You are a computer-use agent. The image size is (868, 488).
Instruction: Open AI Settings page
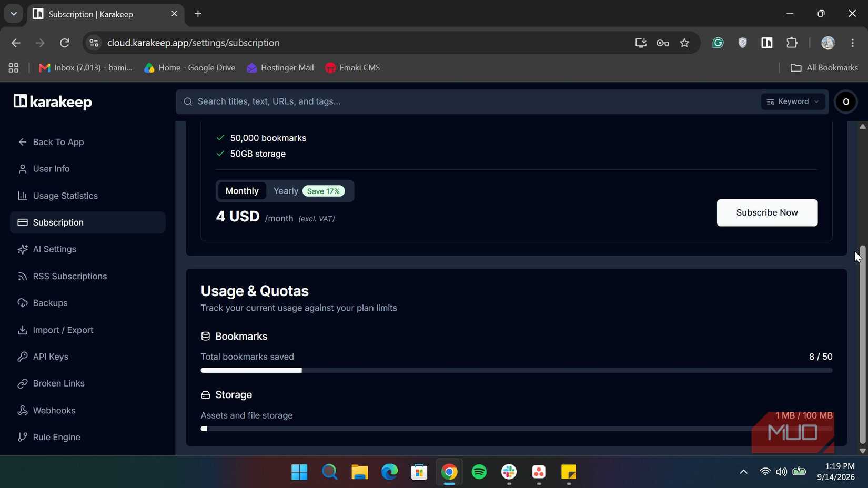pos(88,249)
